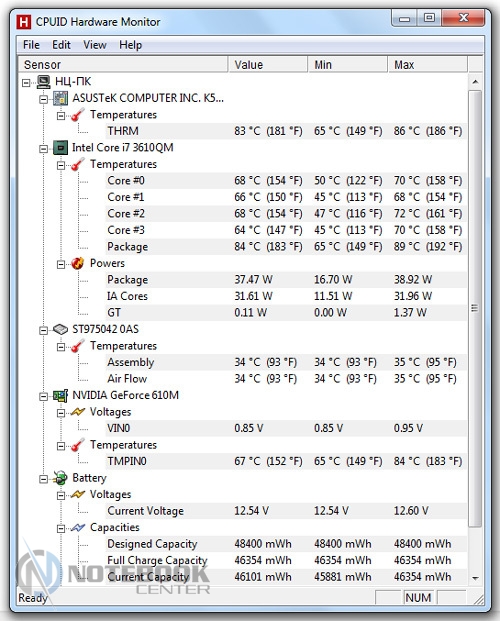Click the НЦ-ПК computer icon

coord(44,82)
